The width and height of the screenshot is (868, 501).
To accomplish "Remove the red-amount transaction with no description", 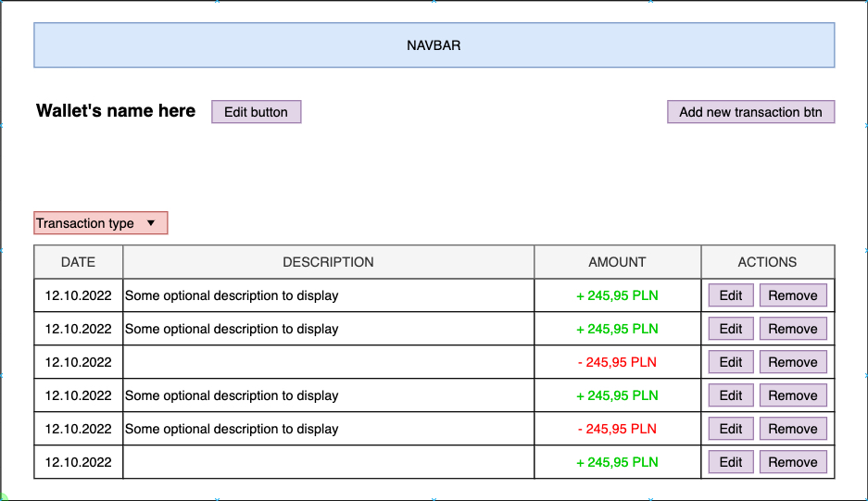I will 793,362.
